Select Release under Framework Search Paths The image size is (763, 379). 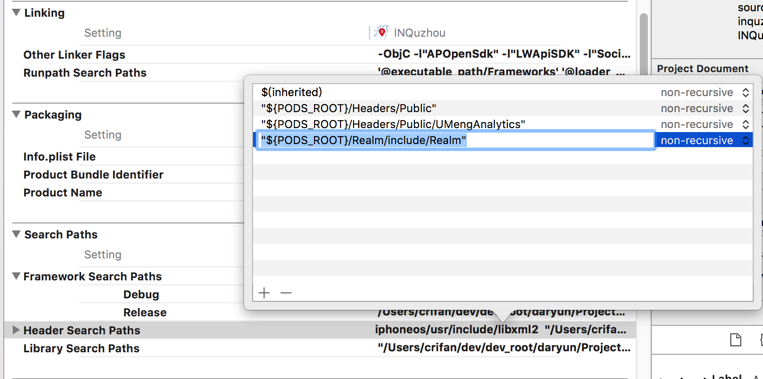coord(145,312)
